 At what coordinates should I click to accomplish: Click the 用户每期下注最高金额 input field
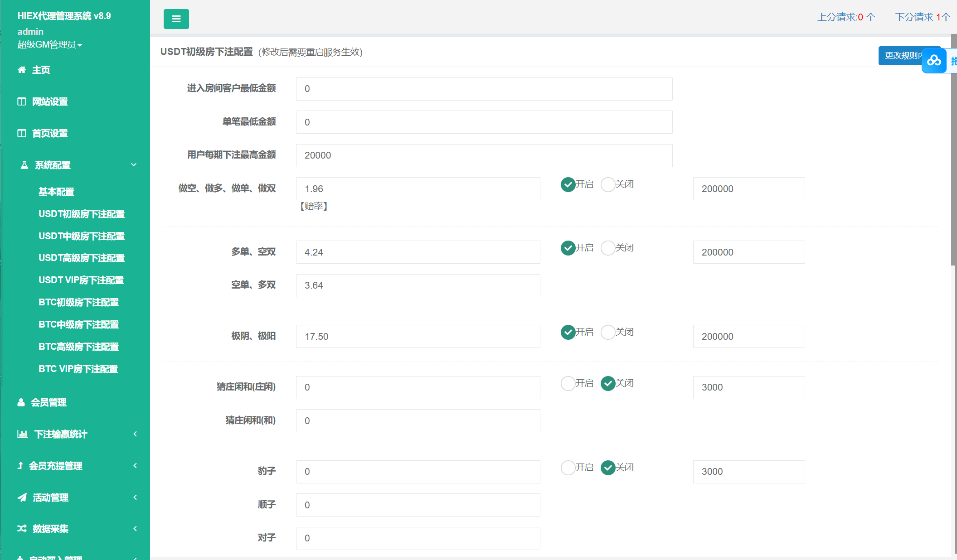pyautogui.click(x=484, y=155)
